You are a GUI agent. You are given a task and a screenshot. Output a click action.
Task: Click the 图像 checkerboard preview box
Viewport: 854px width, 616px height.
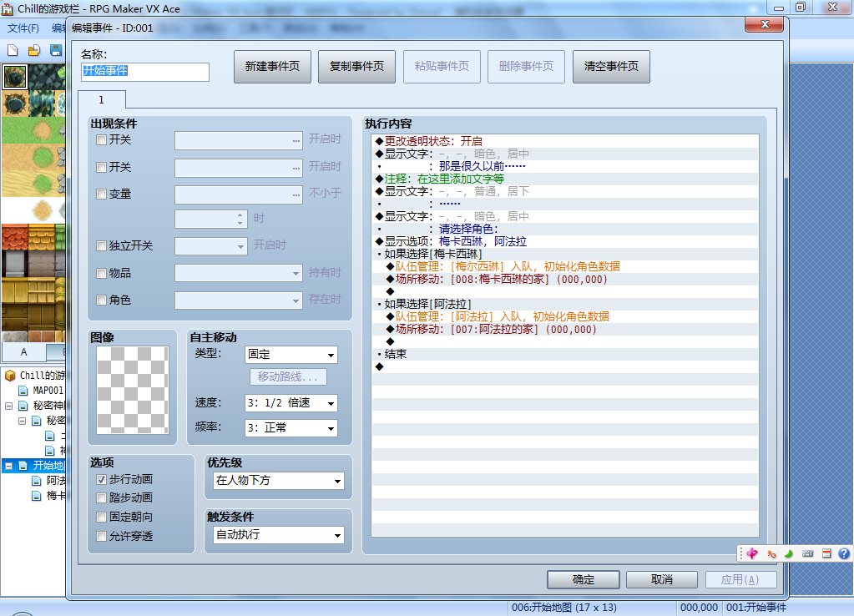pos(133,390)
